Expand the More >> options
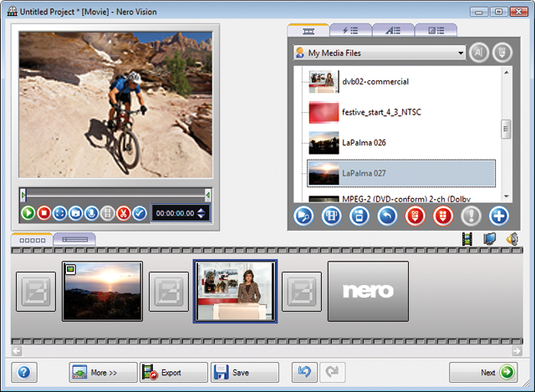Image resolution: width=535 pixels, height=392 pixels. [x=103, y=372]
